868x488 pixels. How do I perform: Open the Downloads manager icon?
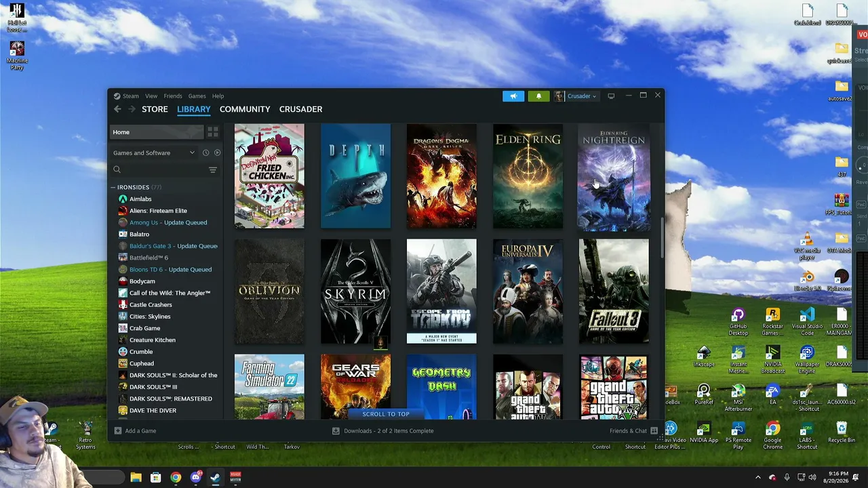coord(336,430)
